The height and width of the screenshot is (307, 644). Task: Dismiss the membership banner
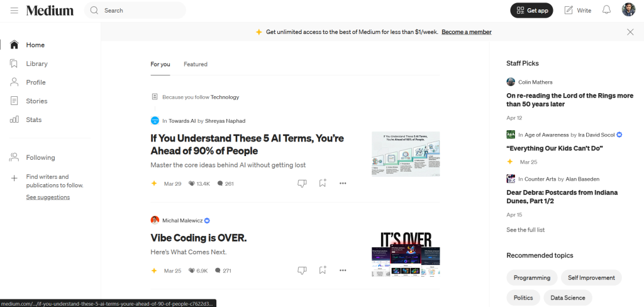tap(630, 32)
